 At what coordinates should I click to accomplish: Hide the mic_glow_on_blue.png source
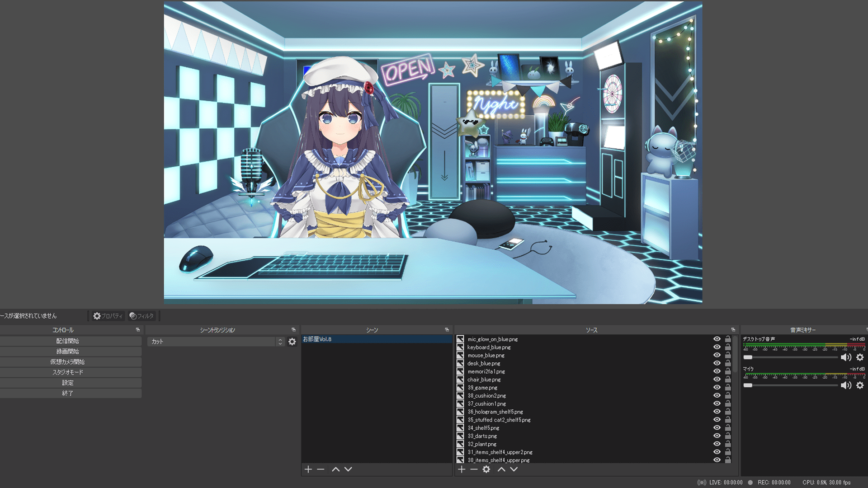pyautogui.click(x=717, y=339)
